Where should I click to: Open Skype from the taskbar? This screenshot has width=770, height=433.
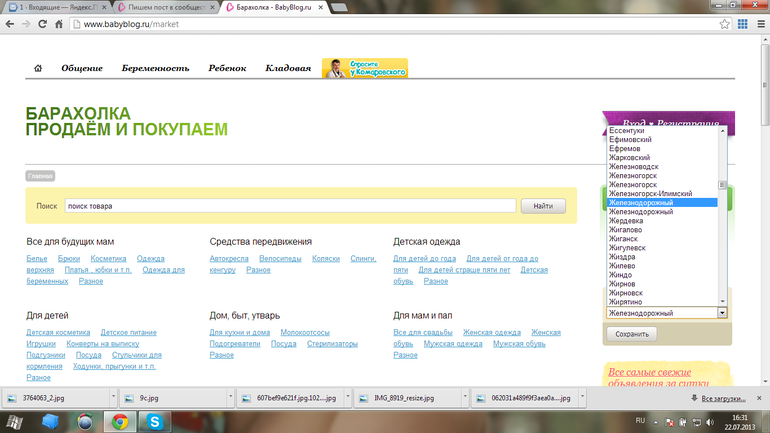point(155,422)
